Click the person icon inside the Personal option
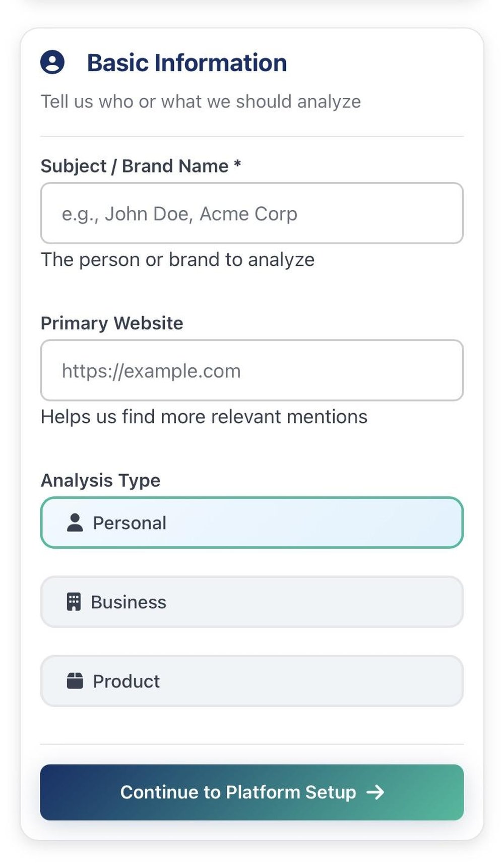The image size is (504, 866). tap(75, 523)
